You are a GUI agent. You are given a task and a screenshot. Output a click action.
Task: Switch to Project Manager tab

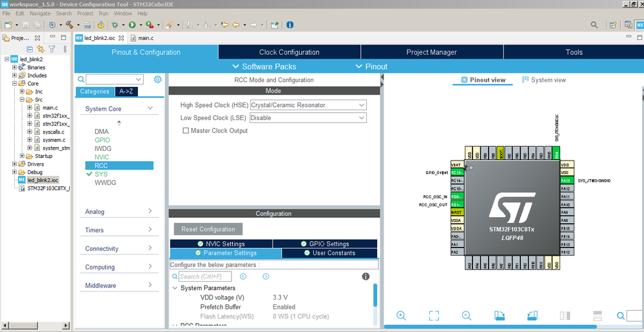coord(432,52)
